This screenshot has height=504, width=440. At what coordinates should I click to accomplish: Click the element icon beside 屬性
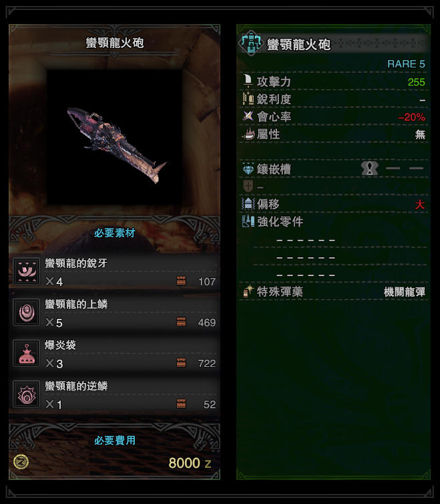(248, 134)
